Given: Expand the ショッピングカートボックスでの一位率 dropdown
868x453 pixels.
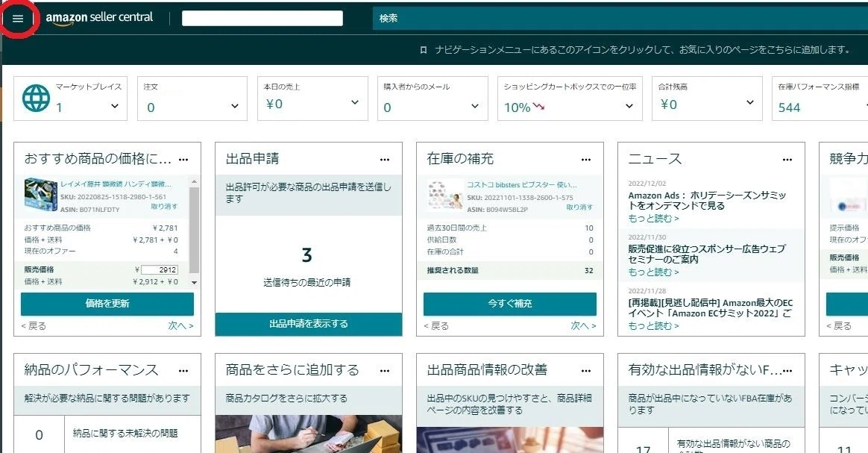Looking at the screenshot, I should click(629, 106).
